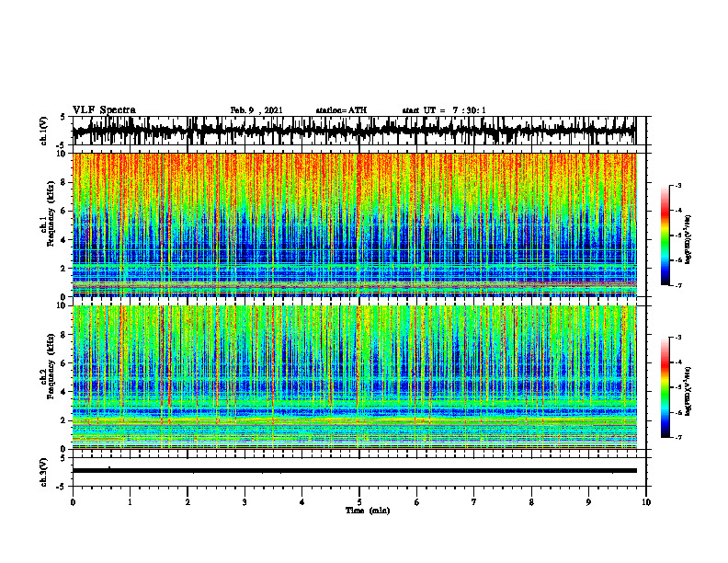The image size is (728, 563).
Task: Click the ch.1 color scale unit label
Action: [x=688, y=240]
